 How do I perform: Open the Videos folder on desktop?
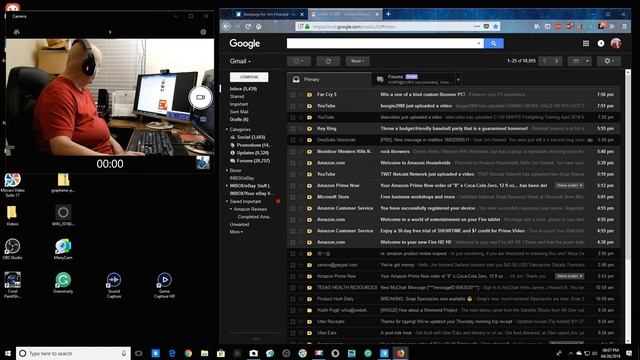click(12, 216)
